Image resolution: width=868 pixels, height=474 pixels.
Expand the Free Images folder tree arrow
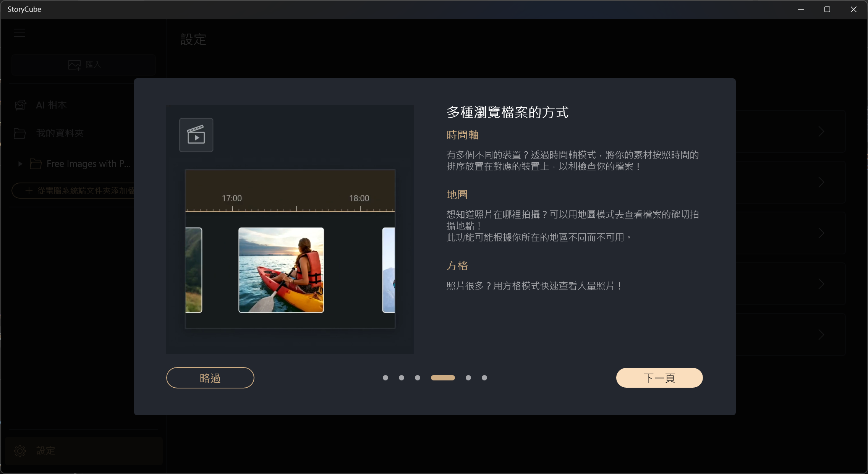point(20,164)
